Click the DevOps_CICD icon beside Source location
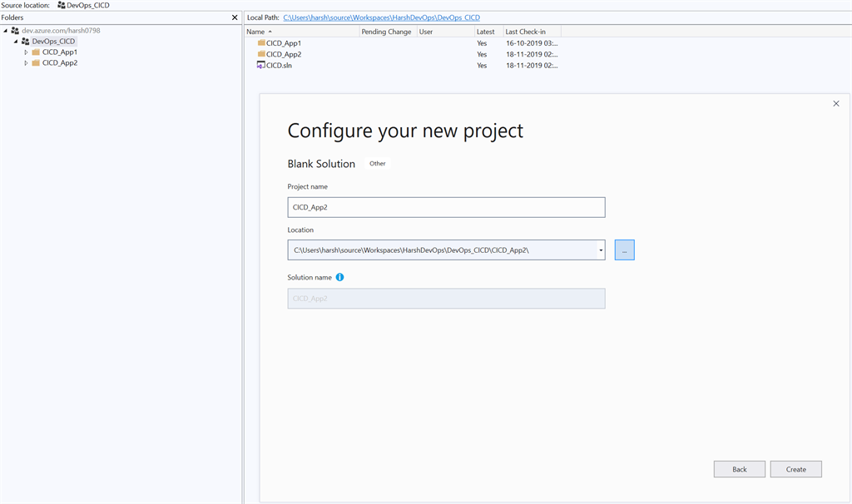The image size is (852, 504). click(x=59, y=4)
